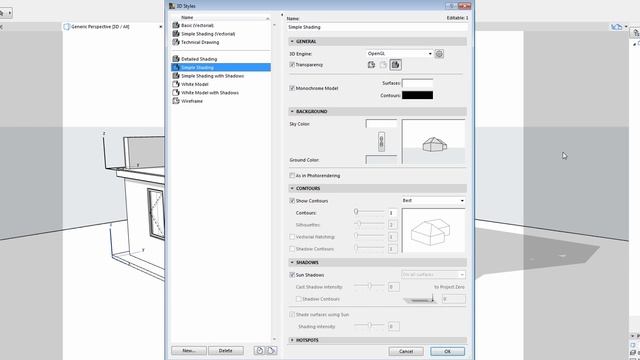Image resolution: width=640 pixels, height=360 pixels.
Task: Toggle Shade surfaces using Sun checkbox
Action: (292, 314)
